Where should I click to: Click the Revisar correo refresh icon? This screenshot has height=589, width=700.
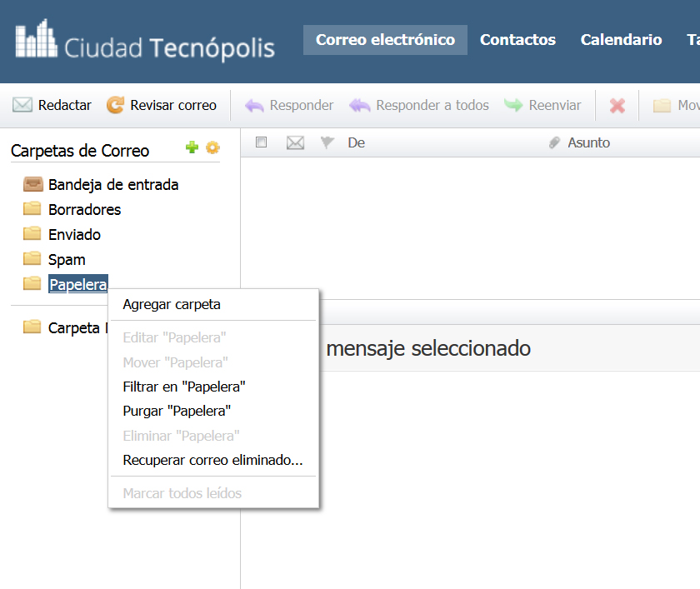115,105
